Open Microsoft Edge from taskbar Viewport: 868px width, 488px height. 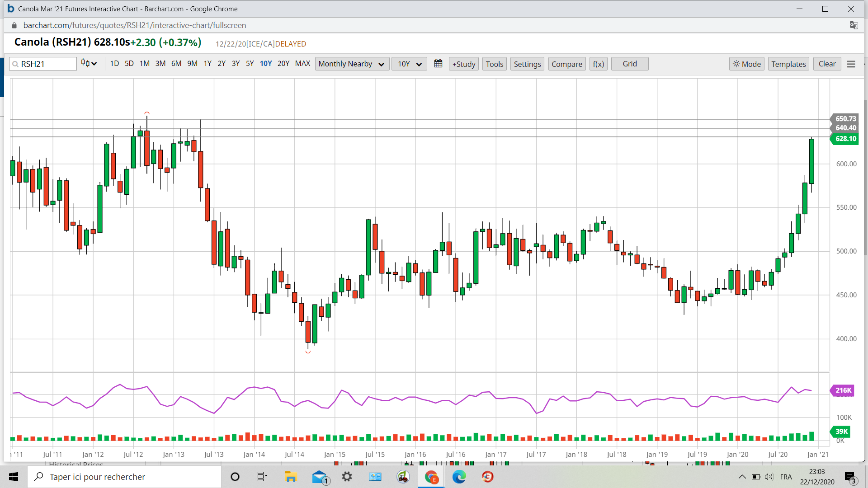click(459, 477)
